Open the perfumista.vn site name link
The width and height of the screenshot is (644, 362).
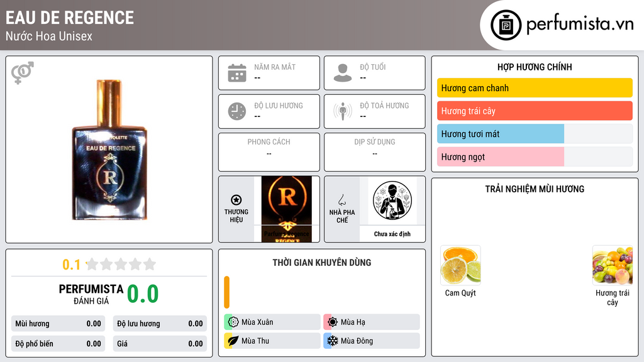[x=580, y=24]
